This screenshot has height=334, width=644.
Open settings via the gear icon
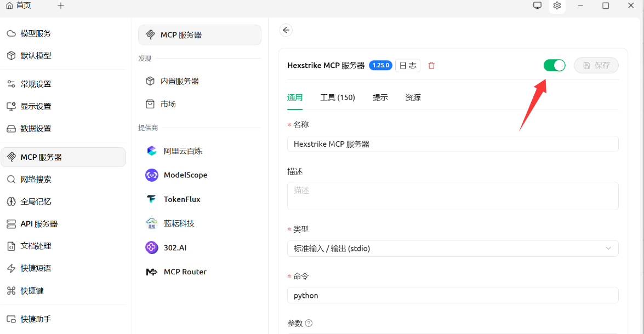pos(557,5)
